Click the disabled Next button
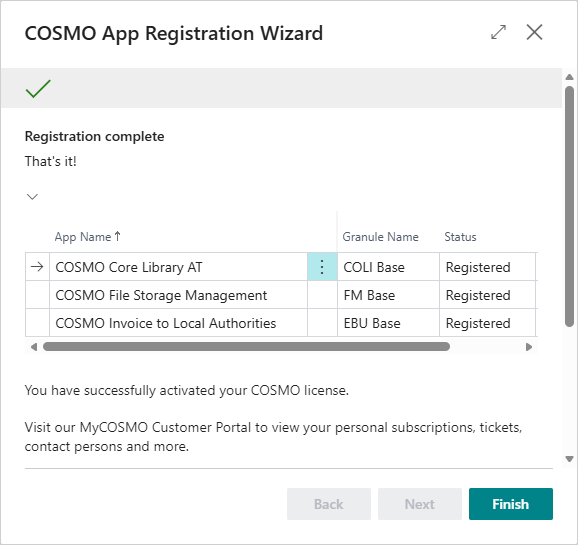The width and height of the screenshot is (578, 545). 419,504
